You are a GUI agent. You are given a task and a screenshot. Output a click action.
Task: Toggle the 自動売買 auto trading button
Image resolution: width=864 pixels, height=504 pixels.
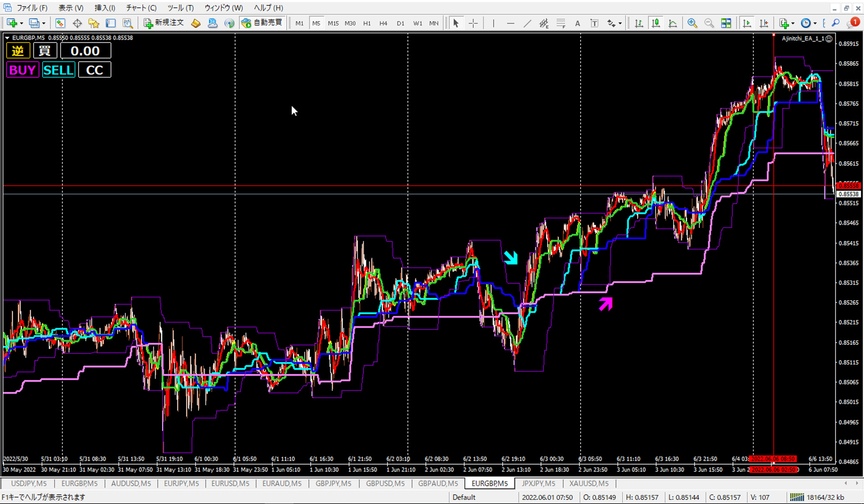pos(262,23)
